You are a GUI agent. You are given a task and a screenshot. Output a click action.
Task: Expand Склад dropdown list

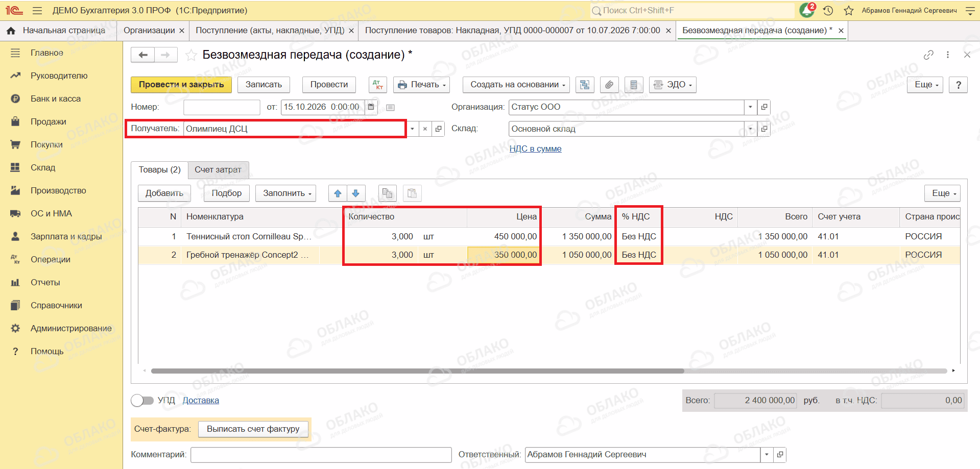750,129
